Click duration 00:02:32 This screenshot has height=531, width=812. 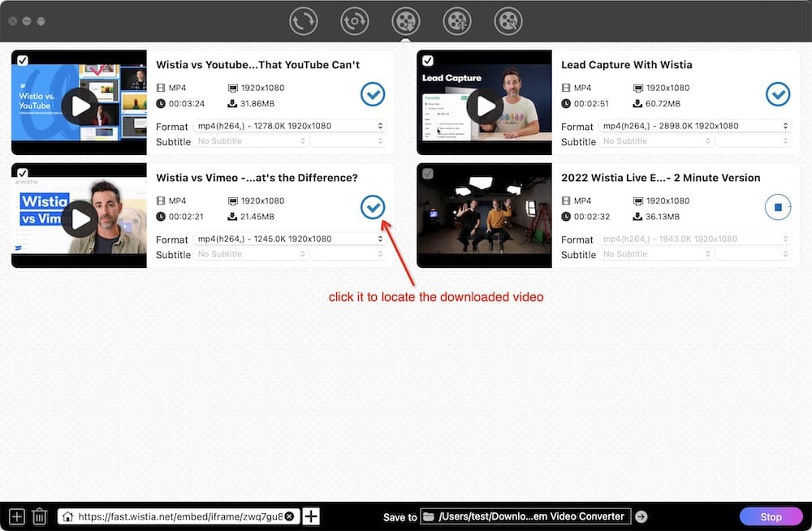click(x=591, y=217)
